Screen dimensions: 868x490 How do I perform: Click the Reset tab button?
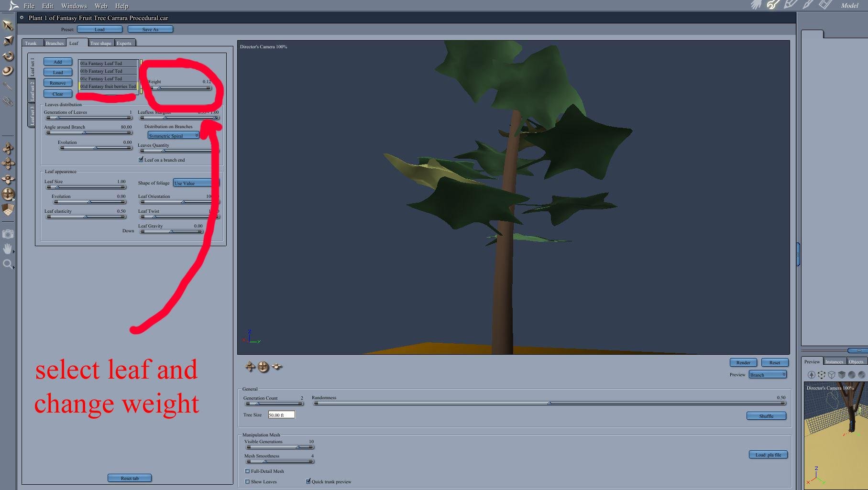pos(130,479)
